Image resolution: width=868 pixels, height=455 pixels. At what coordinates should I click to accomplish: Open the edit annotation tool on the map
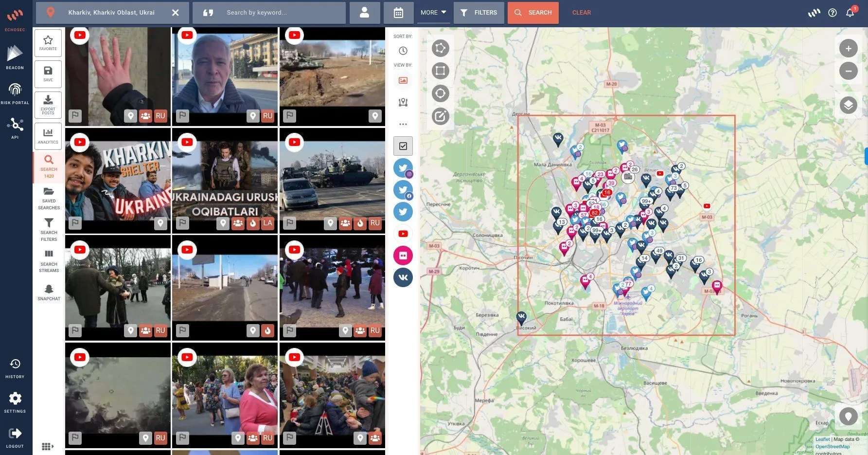click(x=440, y=116)
